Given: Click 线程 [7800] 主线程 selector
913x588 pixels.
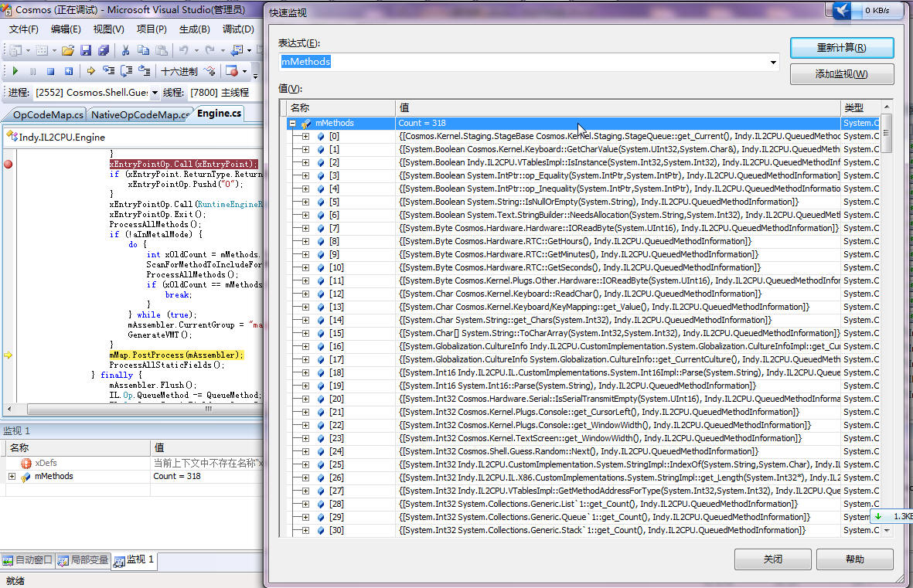Looking at the screenshot, I should coord(220,93).
